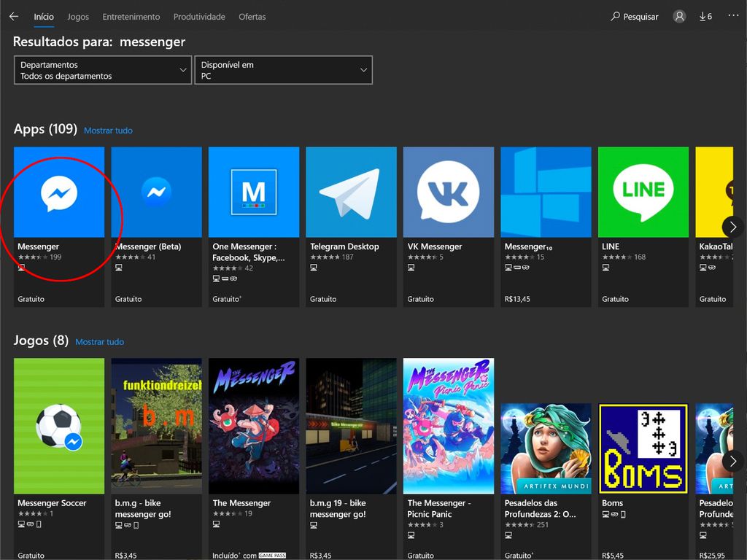Image resolution: width=747 pixels, height=560 pixels.
Task: Open the One Messenger app icon
Action: click(254, 192)
